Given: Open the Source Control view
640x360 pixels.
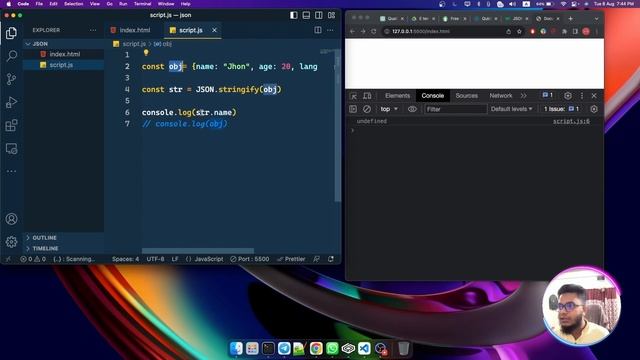Looking at the screenshot, I should [11, 79].
